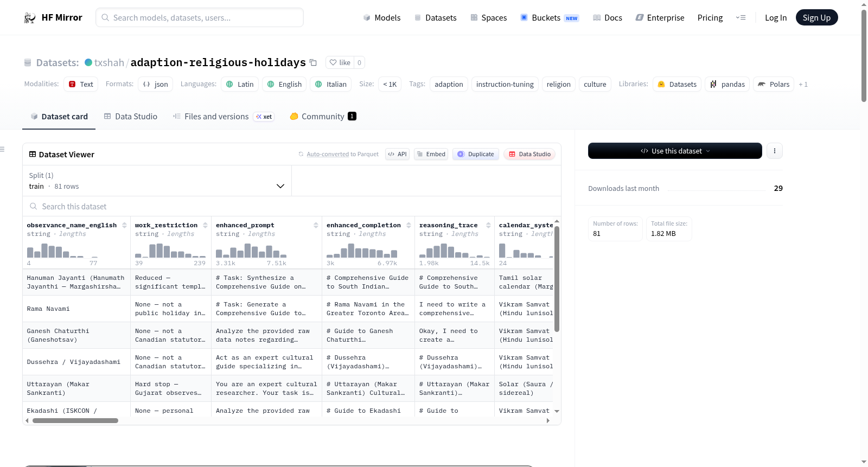
Task: Filter by Italian language tag
Action: tap(330, 84)
